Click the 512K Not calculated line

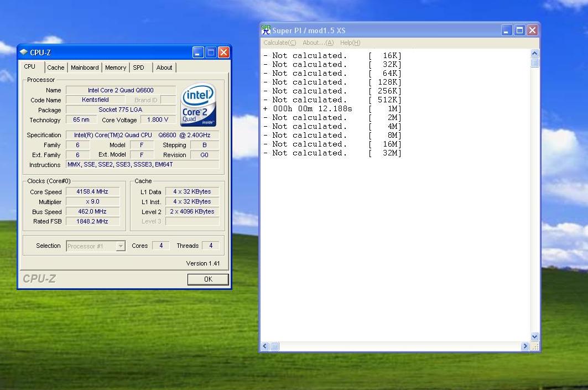[x=332, y=100]
